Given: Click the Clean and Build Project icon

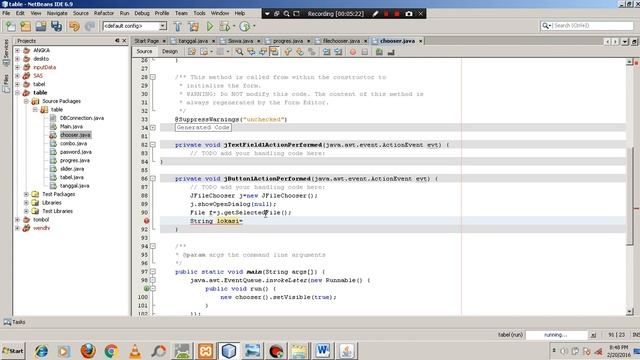Looking at the screenshot, I should (193, 27).
